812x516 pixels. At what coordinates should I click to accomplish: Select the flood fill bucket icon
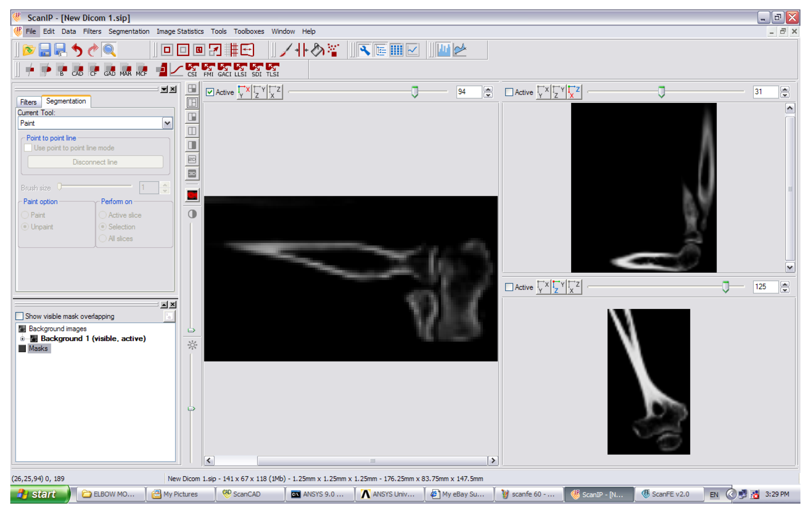coord(317,50)
